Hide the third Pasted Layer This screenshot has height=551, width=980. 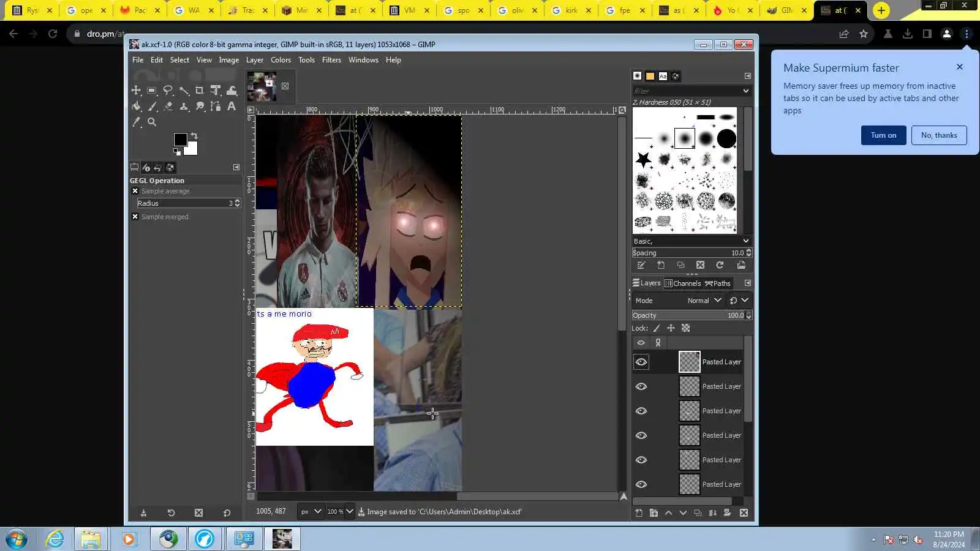tap(641, 411)
